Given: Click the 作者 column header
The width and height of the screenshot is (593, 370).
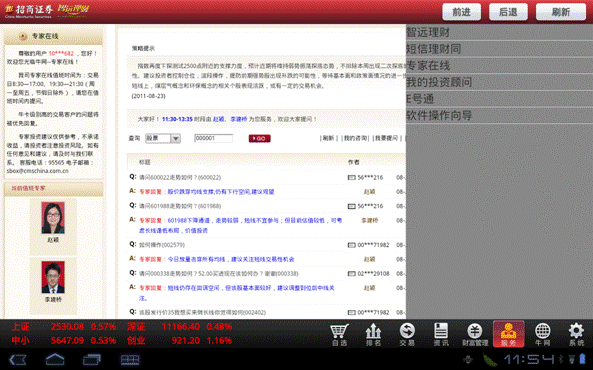Looking at the screenshot, I should pos(354,162).
